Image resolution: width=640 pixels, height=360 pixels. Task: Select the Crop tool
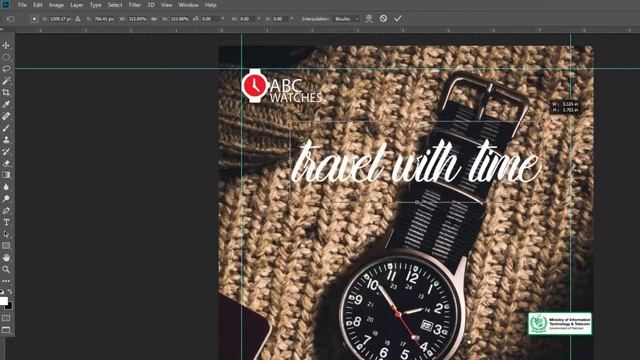point(6,93)
